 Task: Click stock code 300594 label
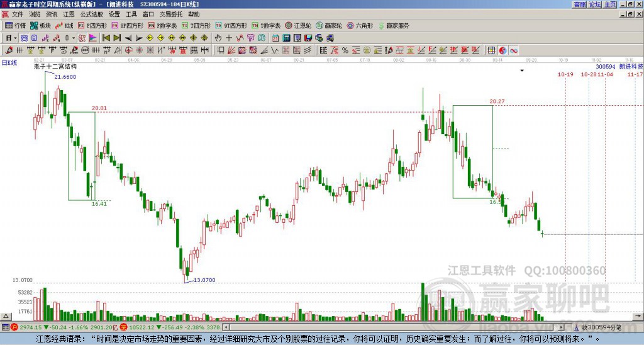click(x=606, y=66)
